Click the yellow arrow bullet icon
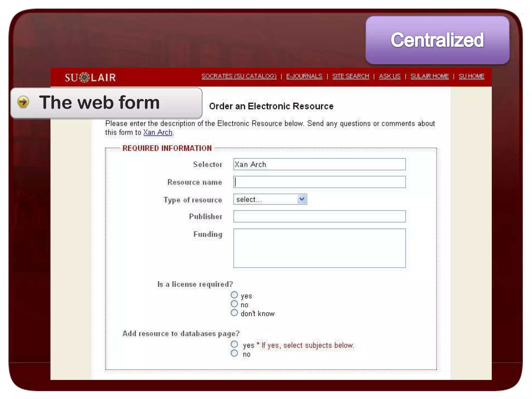Screen dimensions: 532x399 click(23, 102)
